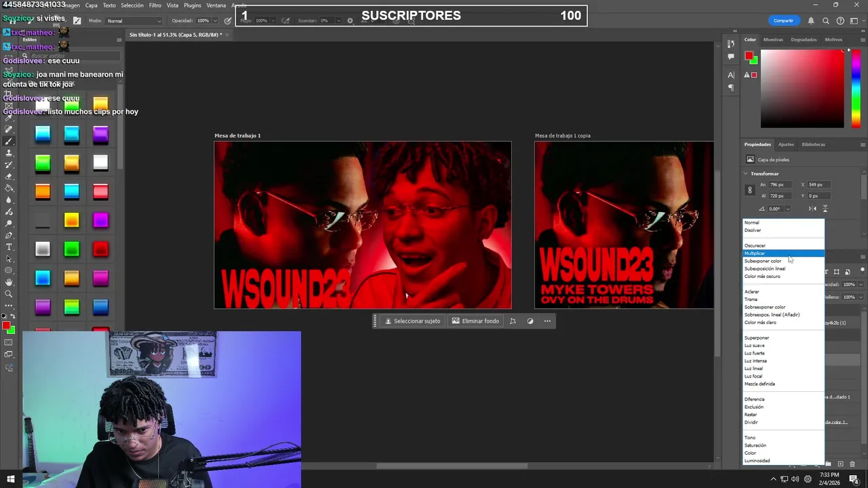Image resolution: width=868 pixels, height=488 pixels.
Task: Choose Luminosidad blend mode
Action: pos(783,461)
